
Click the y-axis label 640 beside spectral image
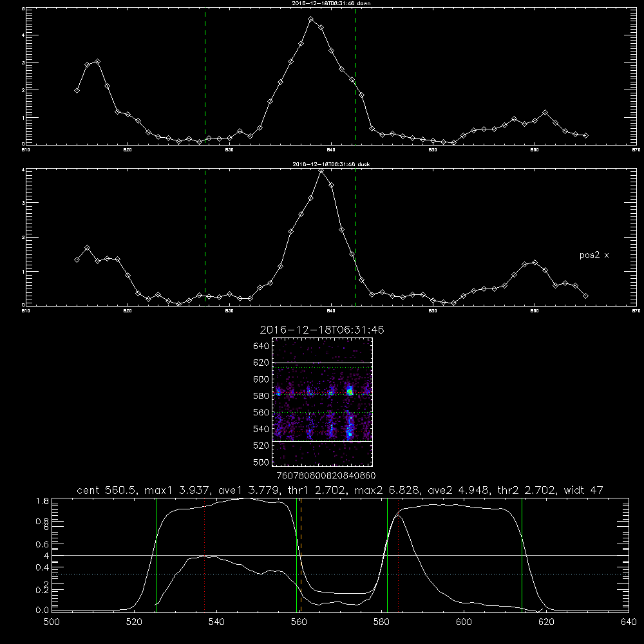261,346
